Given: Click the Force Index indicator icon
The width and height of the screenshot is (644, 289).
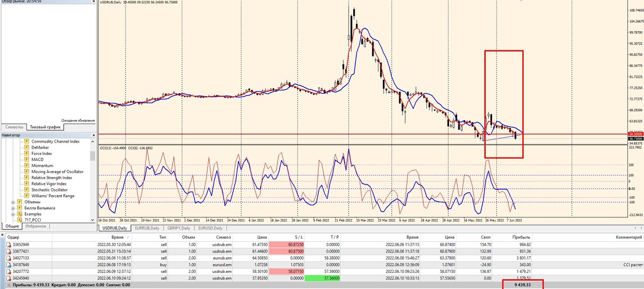Looking at the screenshot, I should tap(26, 153).
